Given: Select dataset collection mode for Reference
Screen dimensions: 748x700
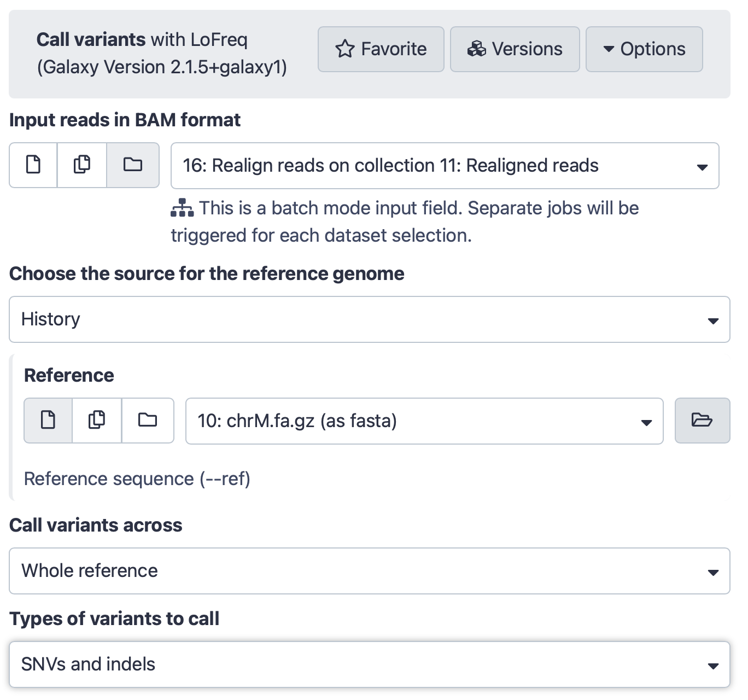Looking at the screenshot, I should (148, 421).
